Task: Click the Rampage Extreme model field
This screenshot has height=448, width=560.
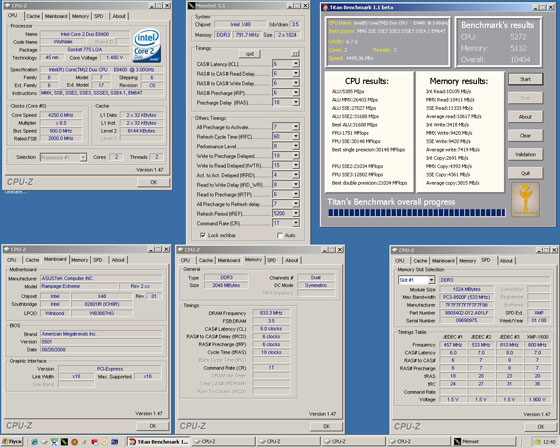Action: 79,286
